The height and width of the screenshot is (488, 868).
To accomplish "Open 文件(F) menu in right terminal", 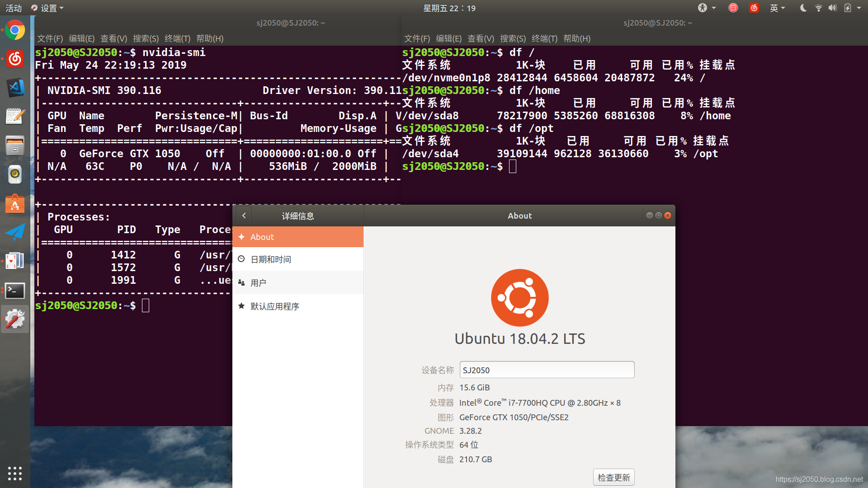I will (x=417, y=38).
